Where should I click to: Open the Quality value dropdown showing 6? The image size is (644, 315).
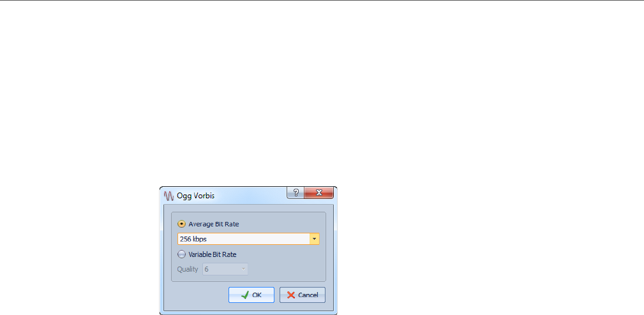pos(225,269)
